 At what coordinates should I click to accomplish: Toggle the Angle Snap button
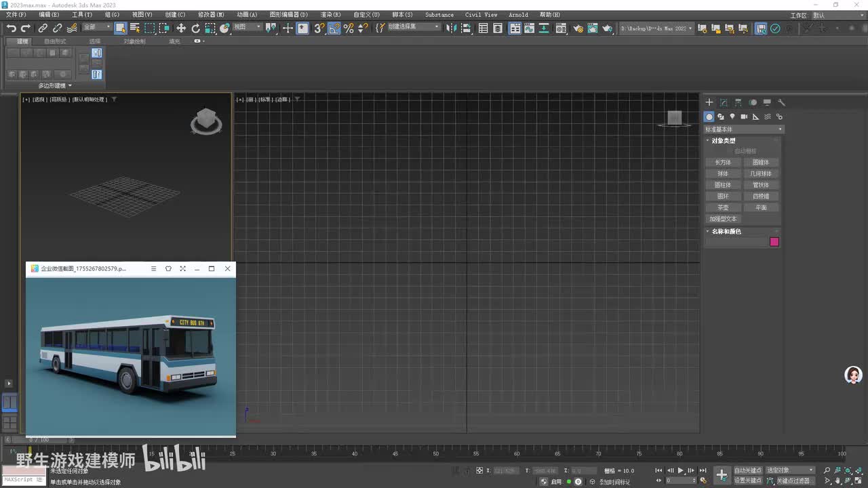(x=334, y=28)
